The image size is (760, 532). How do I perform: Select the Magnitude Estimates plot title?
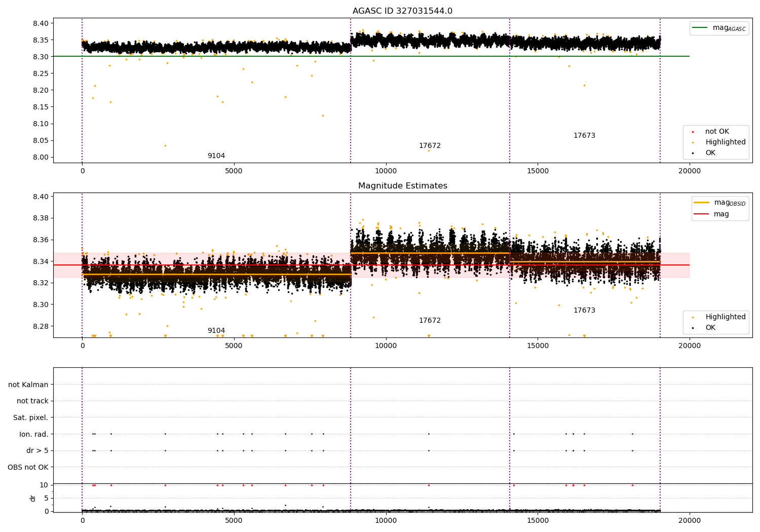(402, 186)
